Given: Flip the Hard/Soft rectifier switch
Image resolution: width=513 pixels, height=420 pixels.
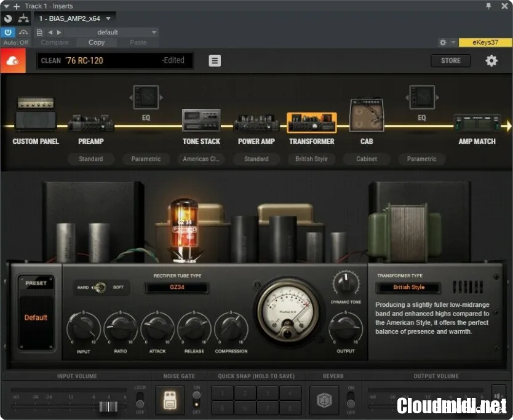Looking at the screenshot, I should click(x=101, y=288).
